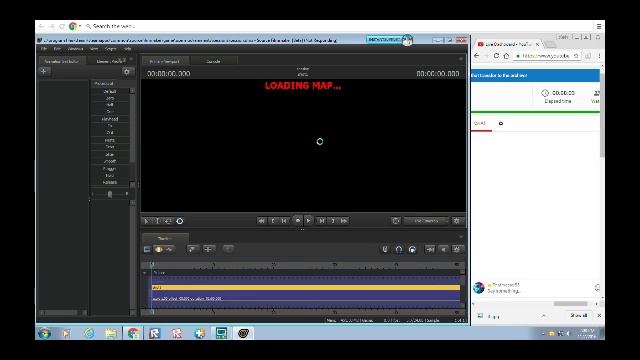Open the File menu in Source Filmmaker
Screen dimensions: 640x360
point(44,49)
